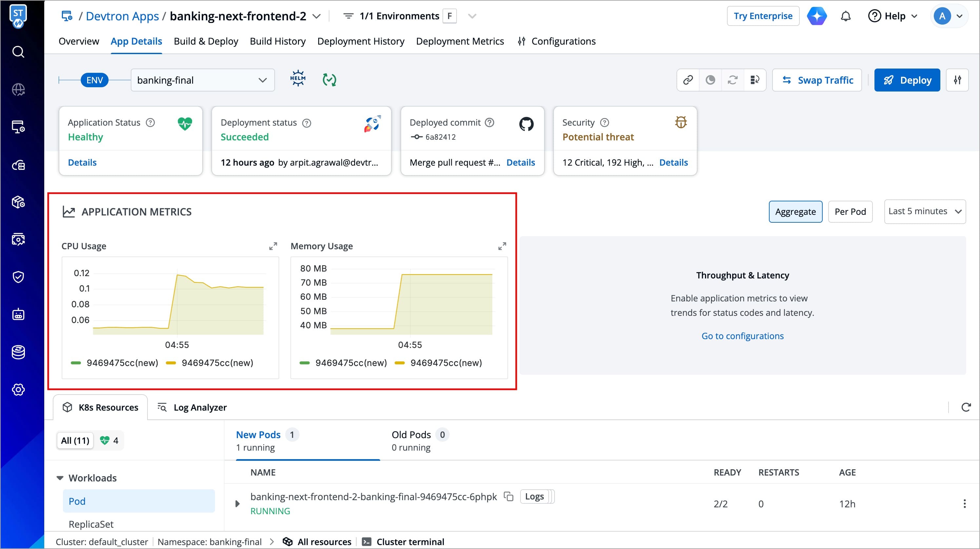
Task: Refresh K8s resources with reload icon
Action: (966, 407)
